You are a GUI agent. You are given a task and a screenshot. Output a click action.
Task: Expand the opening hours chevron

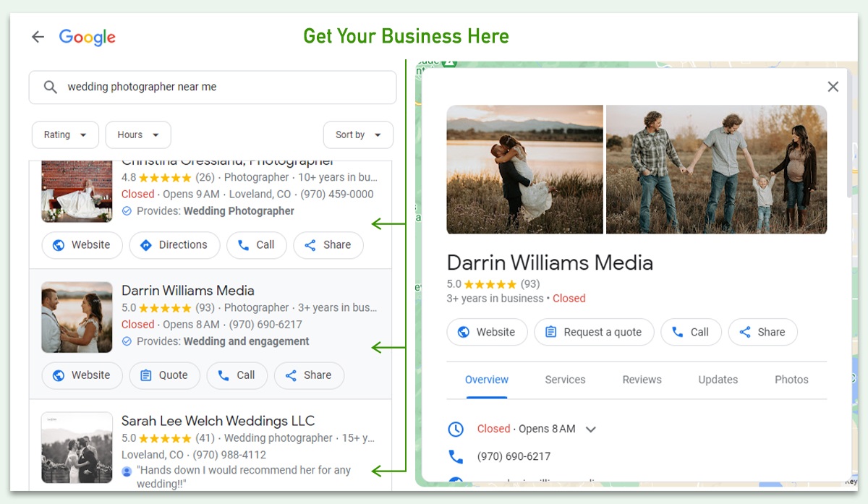pos(591,430)
